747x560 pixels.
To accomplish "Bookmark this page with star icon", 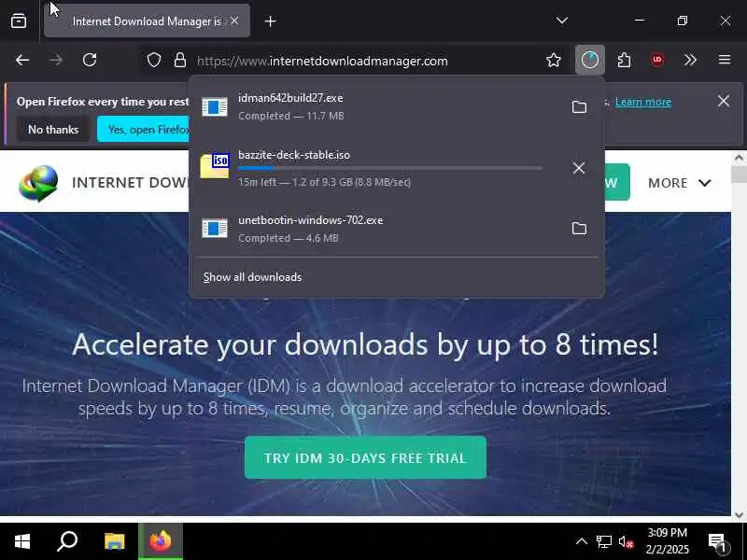I will coord(554,60).
